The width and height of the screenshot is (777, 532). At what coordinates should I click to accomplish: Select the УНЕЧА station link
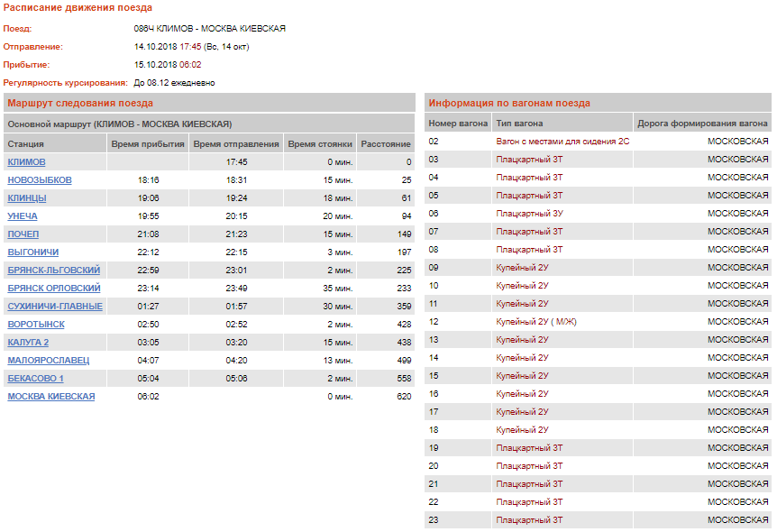pyautogui.click(x=23, y=216)
